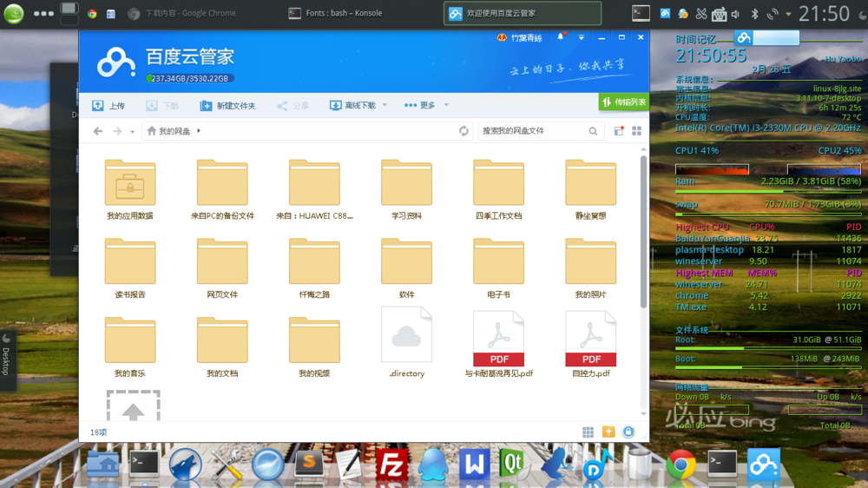Open the 我的照片 folder
Viewport: 868px width, 488px height.
pyautogui.click(x=590, y=268)
